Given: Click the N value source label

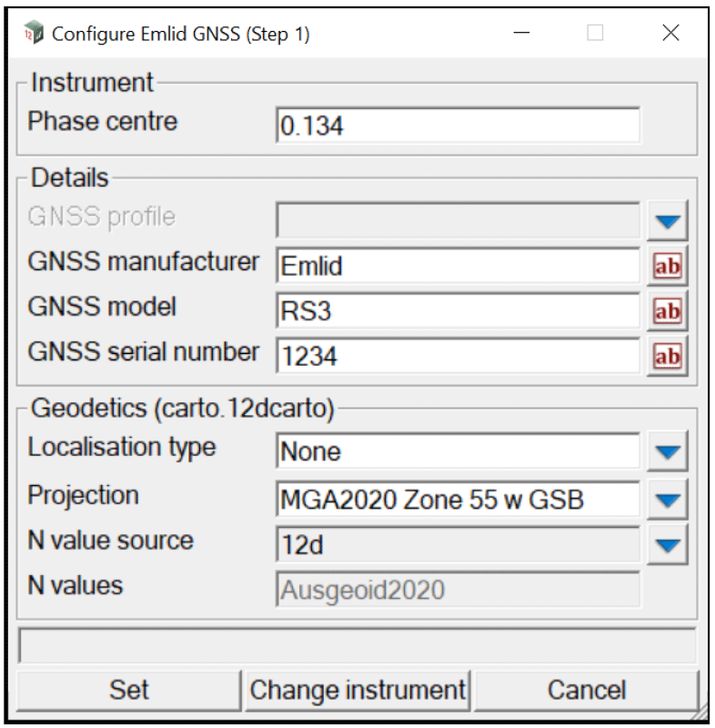Looking at the screenshot, I should [x=110, y=541].
